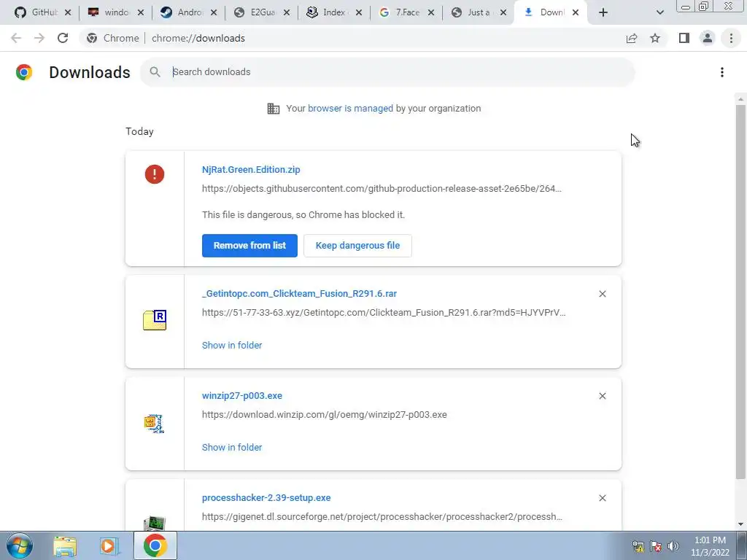Close the GitHub tab

click(x=68, y=13)
